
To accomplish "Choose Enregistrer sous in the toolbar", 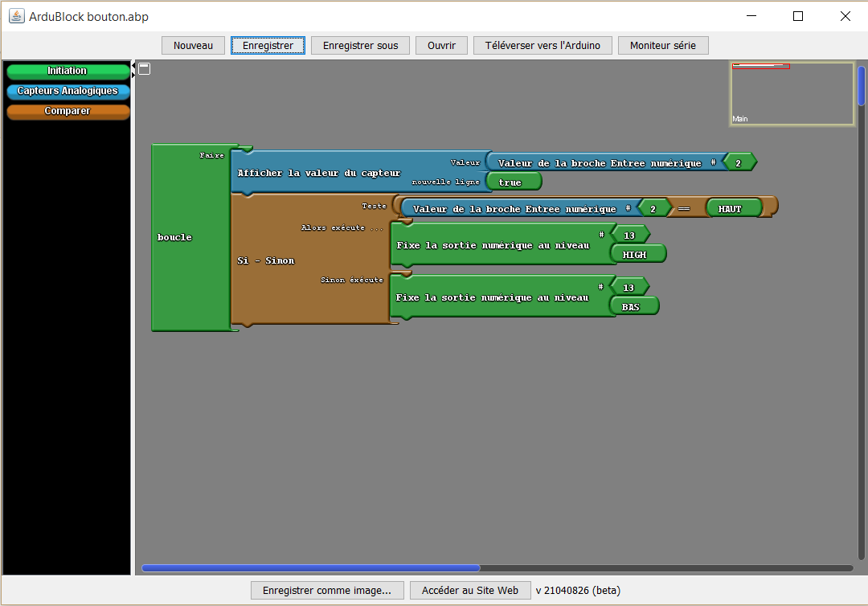I will [x=360, y=46].
